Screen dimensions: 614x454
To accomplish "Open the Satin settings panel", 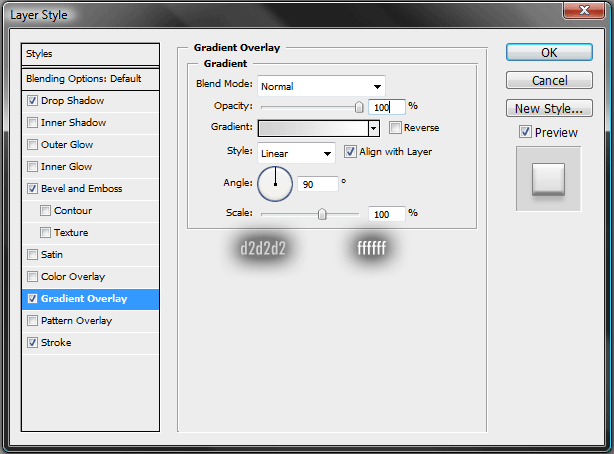I will point(52,255).
